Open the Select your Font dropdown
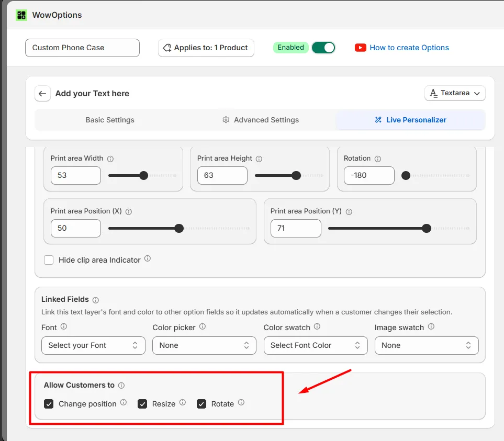The height and width of the screenshot is (441, 504). tap(93, 345)
